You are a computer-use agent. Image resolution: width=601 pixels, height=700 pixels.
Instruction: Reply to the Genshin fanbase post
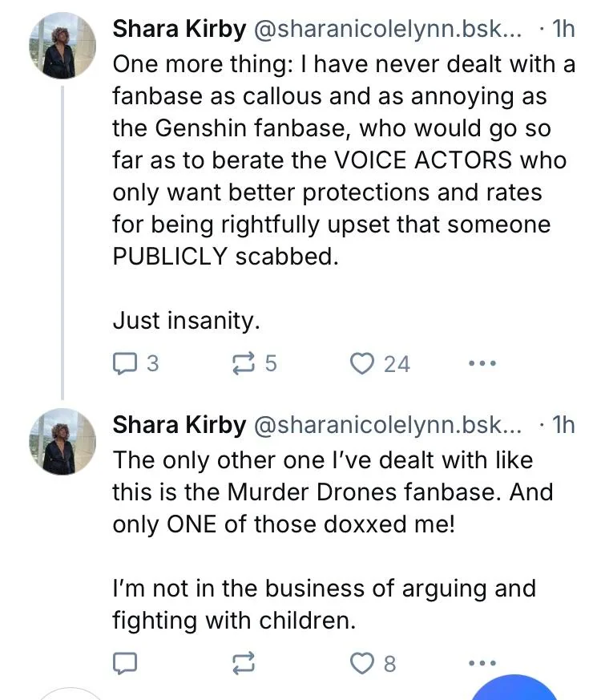point(125,364)
